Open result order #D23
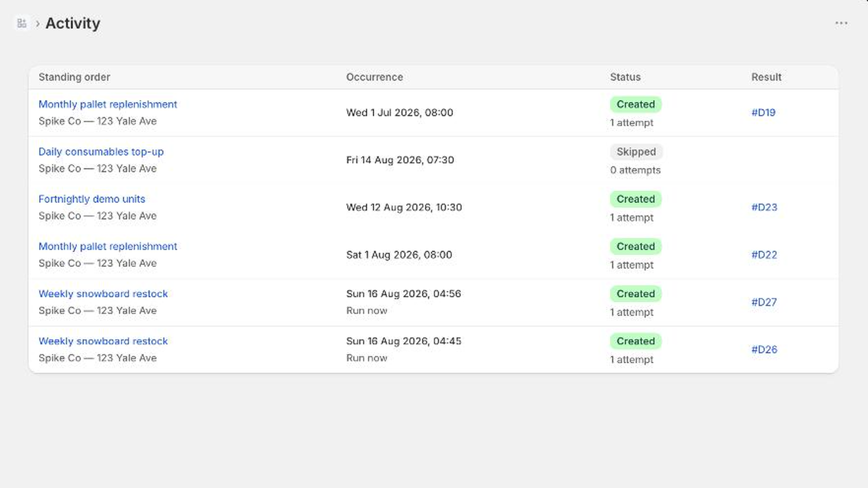 click(x=764, y=207)
